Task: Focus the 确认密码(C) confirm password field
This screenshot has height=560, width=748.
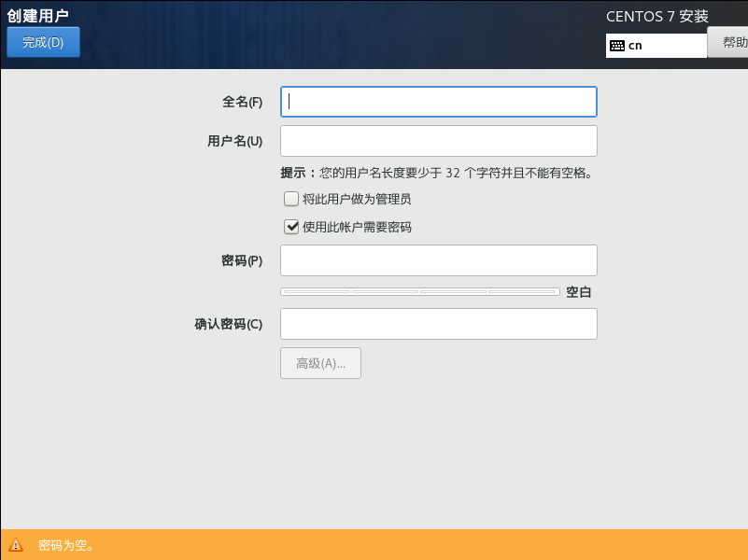Action: click(x=438, y=324)
